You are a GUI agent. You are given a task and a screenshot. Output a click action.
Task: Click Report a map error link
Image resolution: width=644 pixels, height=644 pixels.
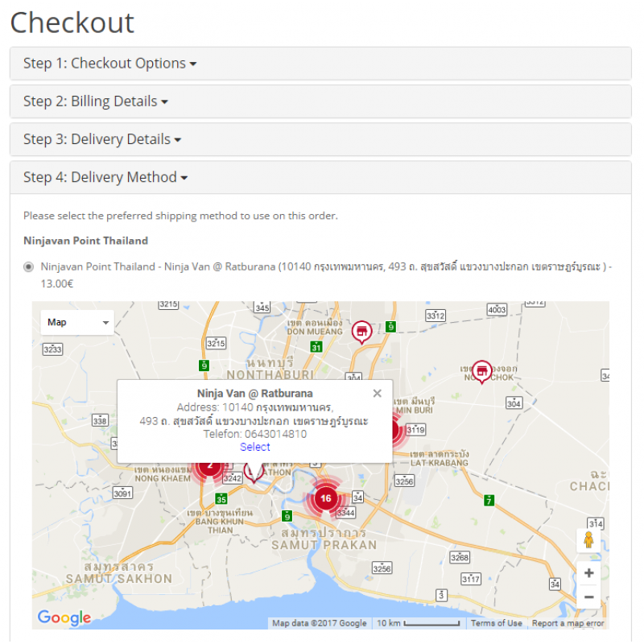pyautogui.click(x=568, y=623)
